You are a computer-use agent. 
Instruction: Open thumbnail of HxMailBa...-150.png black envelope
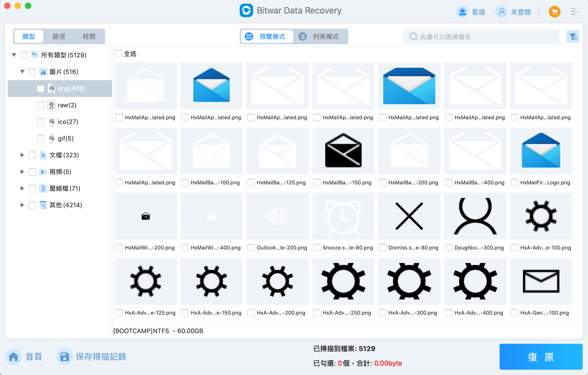[343, 151]
